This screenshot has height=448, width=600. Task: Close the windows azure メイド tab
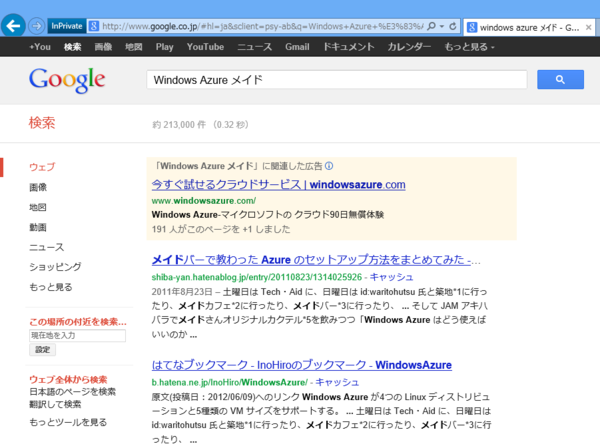[589, 28]
